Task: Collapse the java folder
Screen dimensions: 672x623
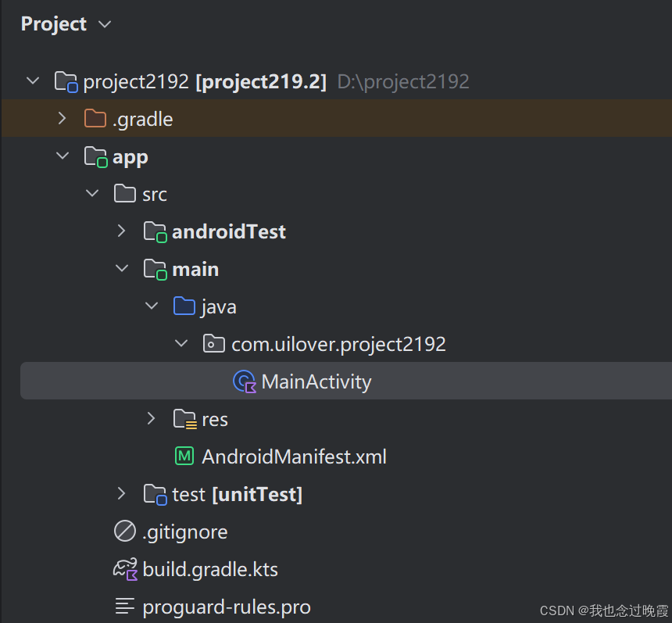Action: point(152,306)
